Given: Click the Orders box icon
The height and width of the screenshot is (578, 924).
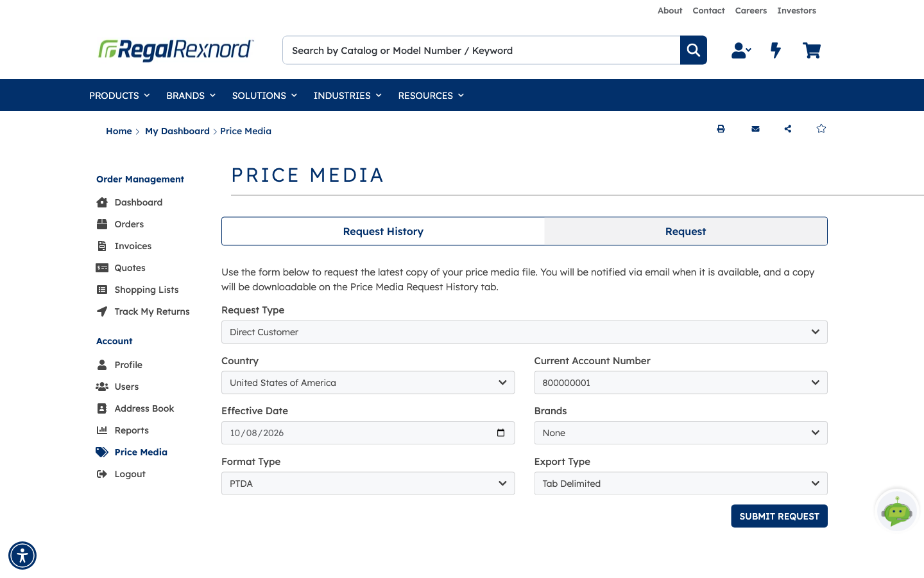Looking at the screenshot, I should [102, 224].
